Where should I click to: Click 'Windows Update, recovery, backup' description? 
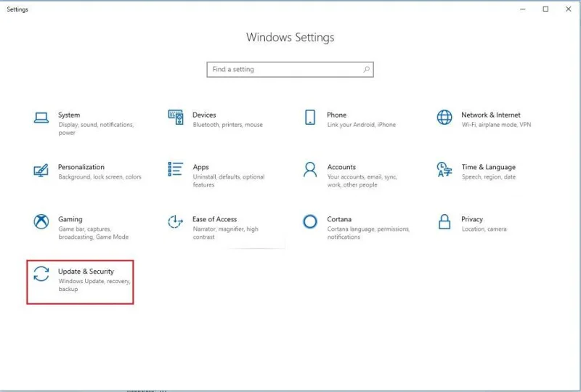tap(94, 285)
